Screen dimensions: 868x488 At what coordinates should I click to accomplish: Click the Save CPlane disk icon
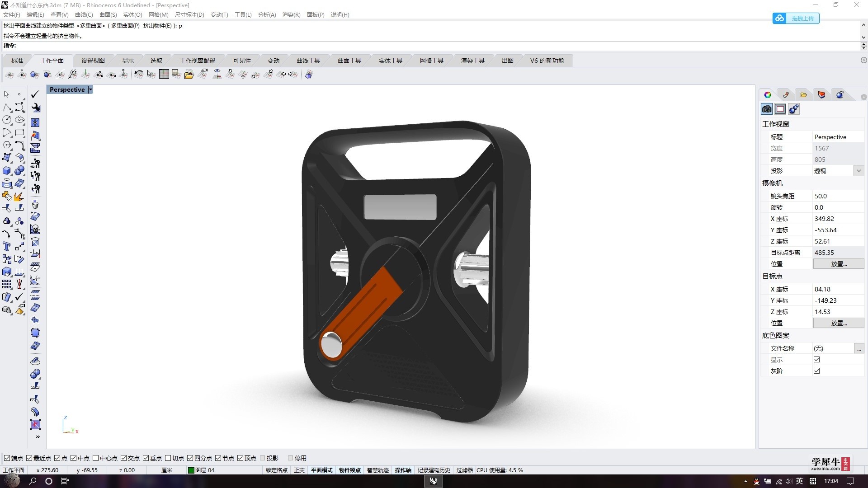click(176, 74)
